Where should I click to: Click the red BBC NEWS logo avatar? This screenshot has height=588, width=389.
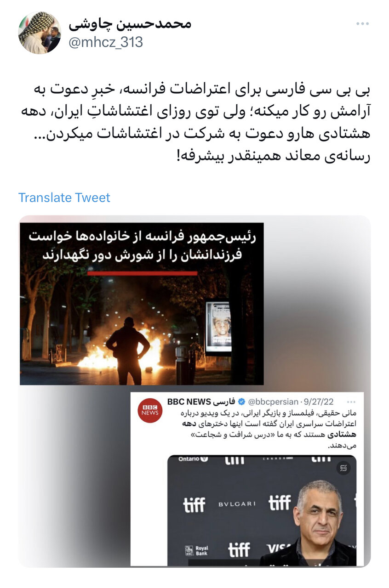pyautogui.click(x=150, y=410)
